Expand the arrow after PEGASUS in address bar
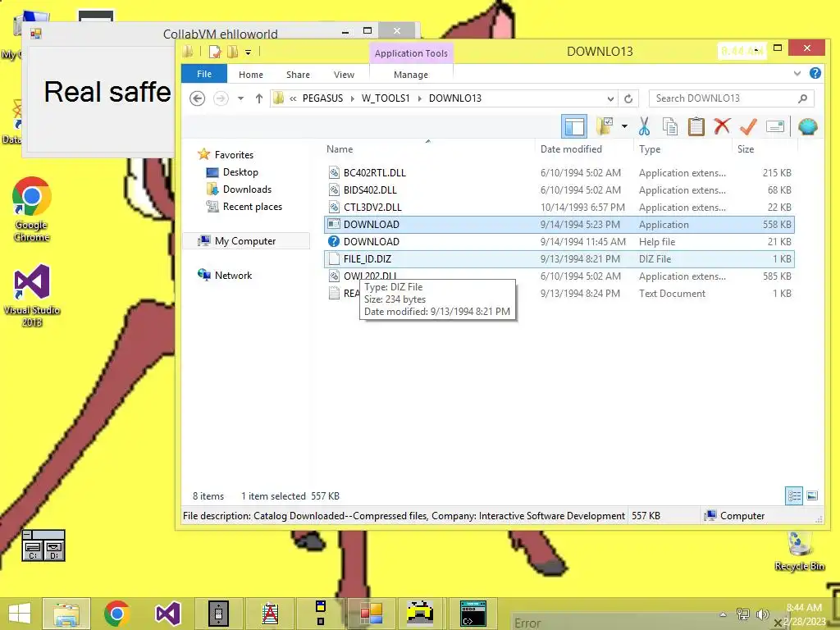This screenshot has height=630, width=840. [352, 98]
